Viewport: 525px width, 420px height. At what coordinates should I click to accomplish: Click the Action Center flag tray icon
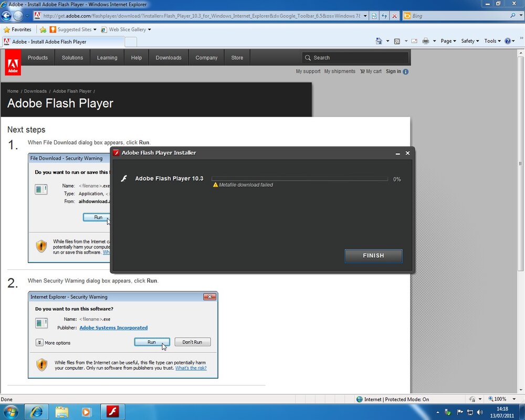[460, 412]
